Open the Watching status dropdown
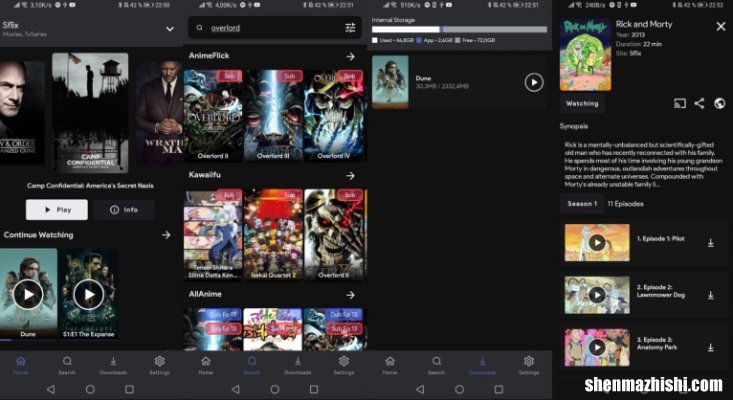733x400 pixels. coord(582,104)
